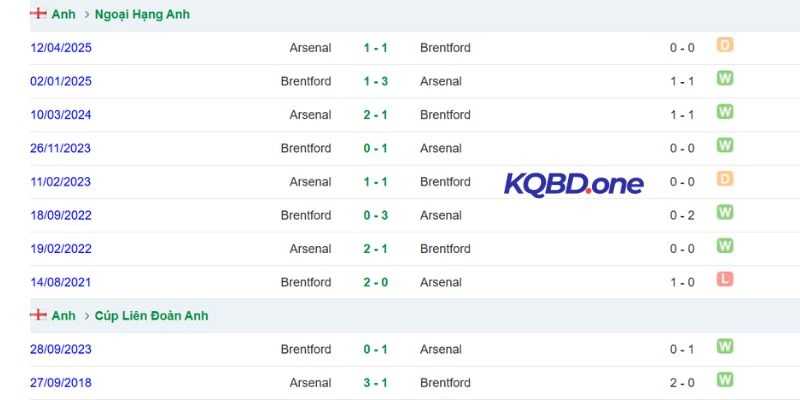Viewport: 800px width, 400px height.
Task: Open the 28/09/2023 cup match date
Action: (x=60, y=349)
